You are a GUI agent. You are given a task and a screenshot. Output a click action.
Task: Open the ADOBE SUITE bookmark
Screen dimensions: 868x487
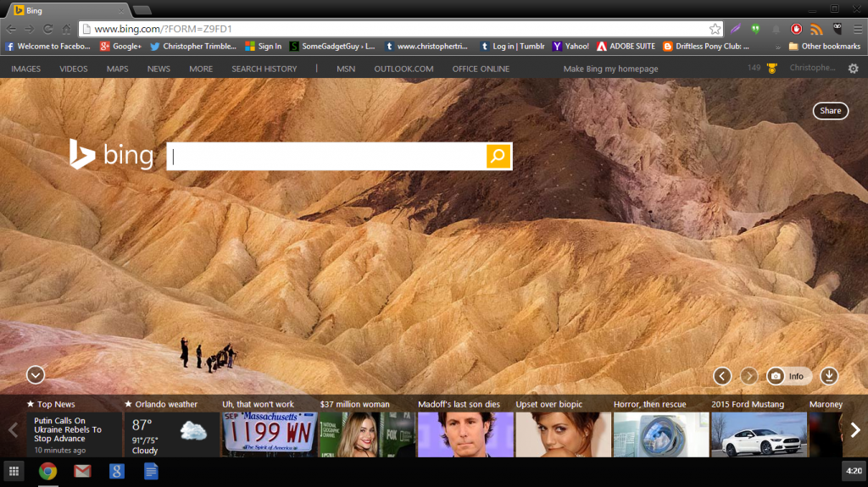click(626, 47)
